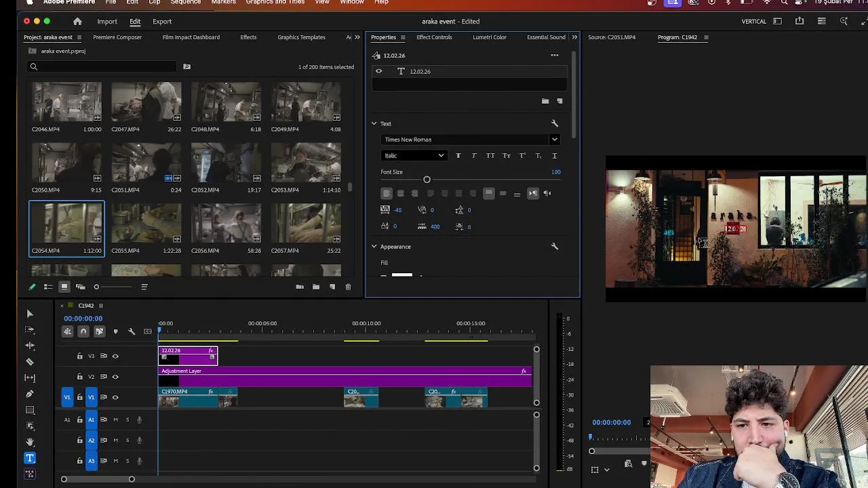This screenshot has height=488, width=868.
Task: Open timeline display settings wrench
Action: pos(132,331)
